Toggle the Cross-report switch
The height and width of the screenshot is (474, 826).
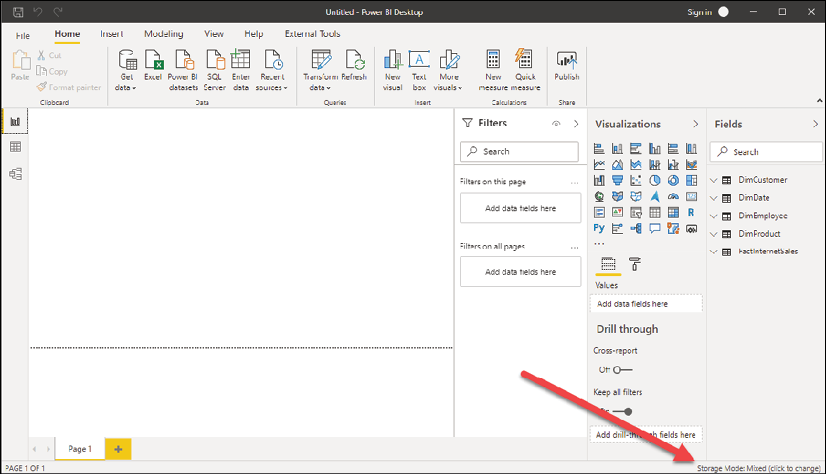click(622, 370)
